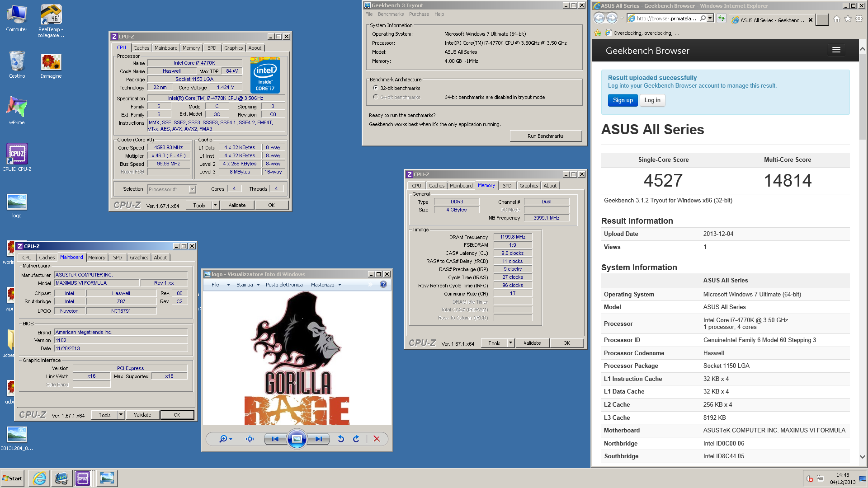This screenshot has height=488, width=868.
Task: Click OK in CPU-Z Mainboard window
Action: (x=177, y=415)
